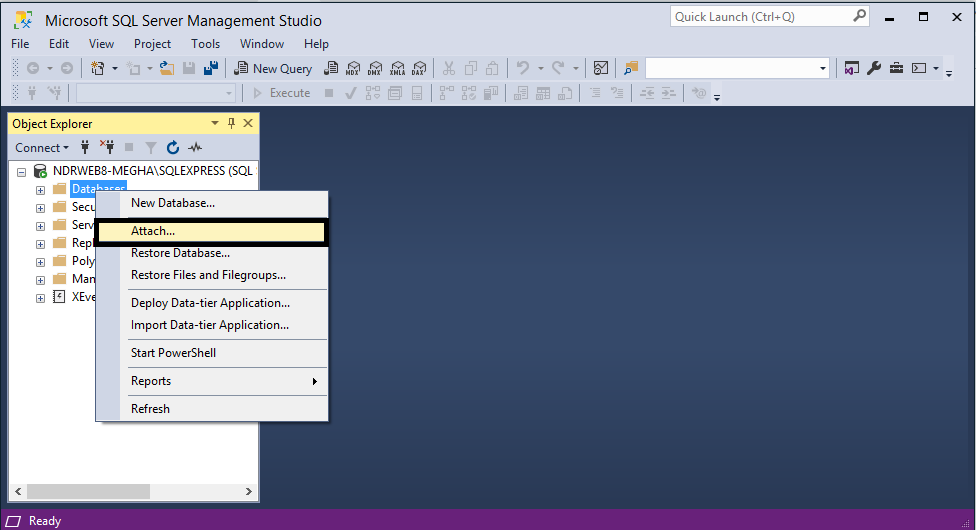Click the Object Explorer horizontal scrollbar thumb
The image size is (976, 530).
pyautogui.click(x=88, y=491)
